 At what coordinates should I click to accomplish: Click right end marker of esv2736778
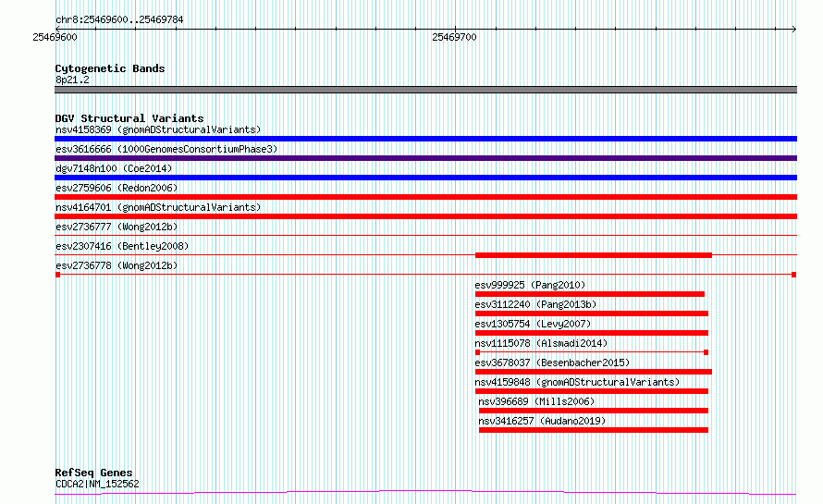[793, 275]
